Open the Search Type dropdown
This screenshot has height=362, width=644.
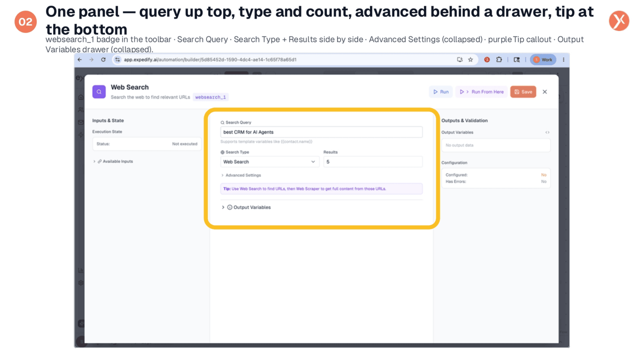point(269,162)
